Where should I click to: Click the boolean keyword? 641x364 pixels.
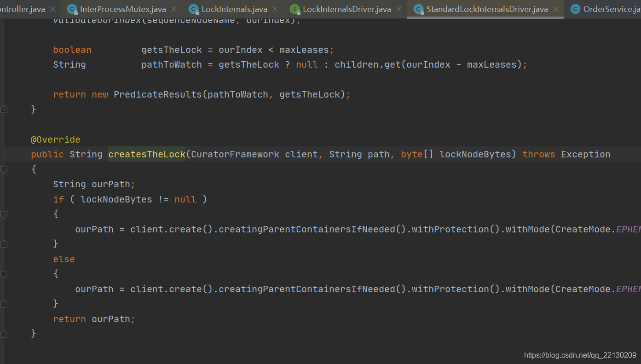[72, 50]
